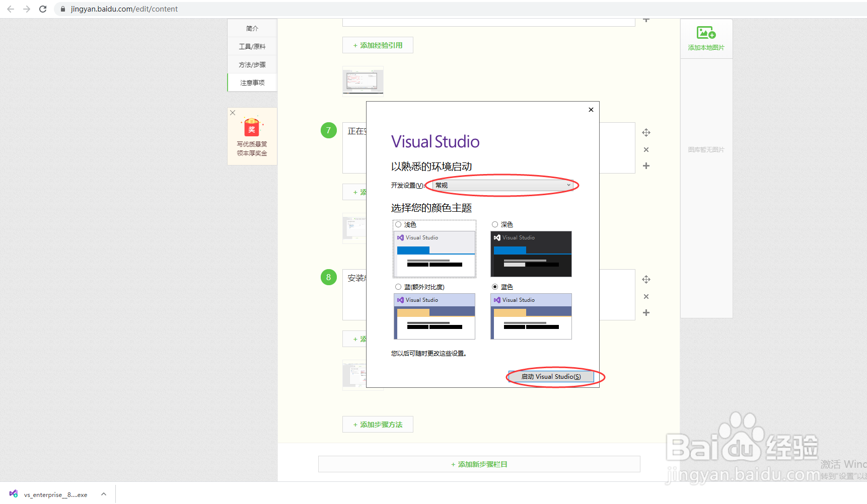
Task: Delete step 7 with X icon
Action: click(x=646, y=149)
